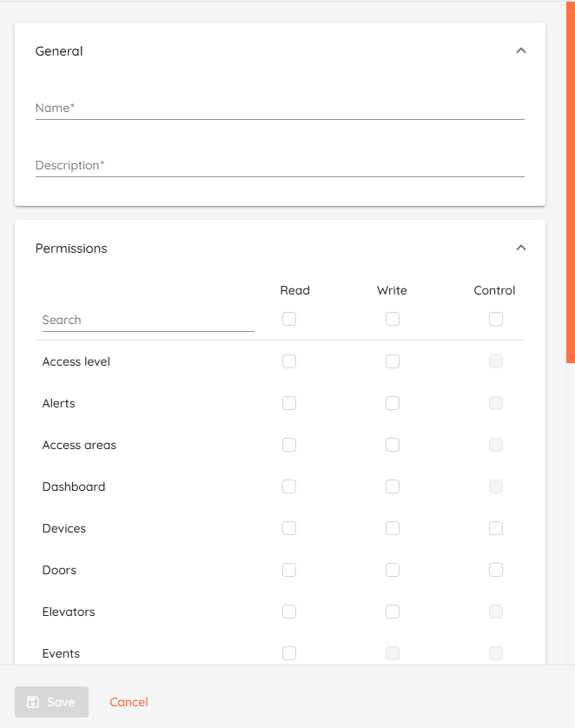Screen dimensions: 575x728
Task: Click the disabled Control checkbox for Access level
Action: click(x=496, y=361)
